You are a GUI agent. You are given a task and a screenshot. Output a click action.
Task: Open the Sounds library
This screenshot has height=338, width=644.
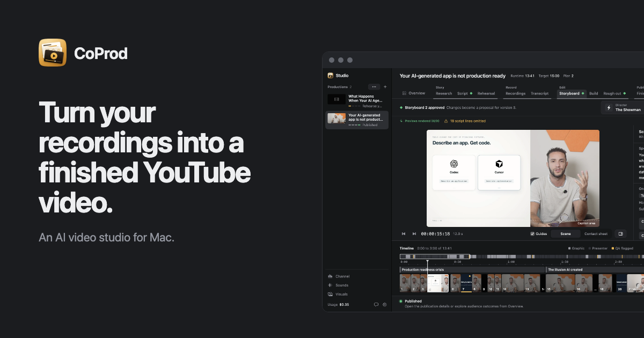point(338,285)
